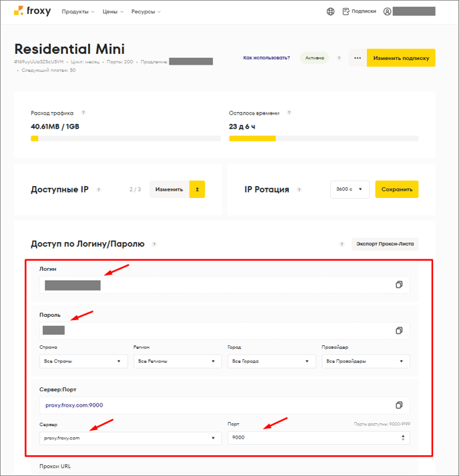The height and width of the screenshot is (476, 459).
Task: Click the Логин field
Action: pyautogui.click(x=224, y=285)
